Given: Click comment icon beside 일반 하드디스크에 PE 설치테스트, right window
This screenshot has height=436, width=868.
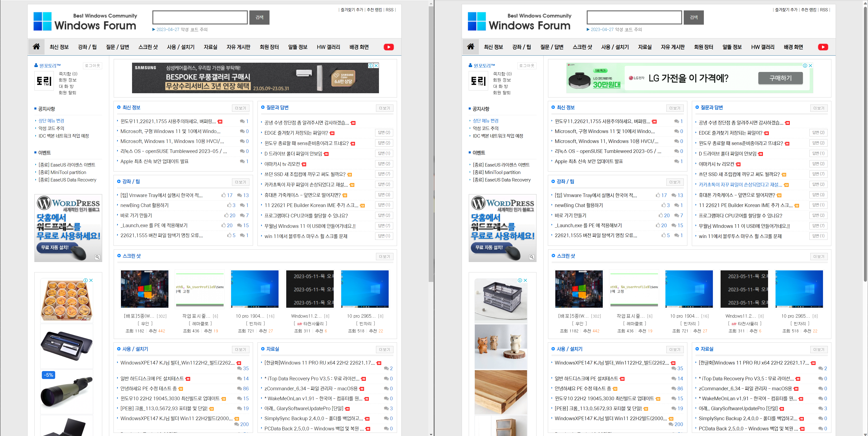Looking at the screenshot, I should tap(674, 379).
